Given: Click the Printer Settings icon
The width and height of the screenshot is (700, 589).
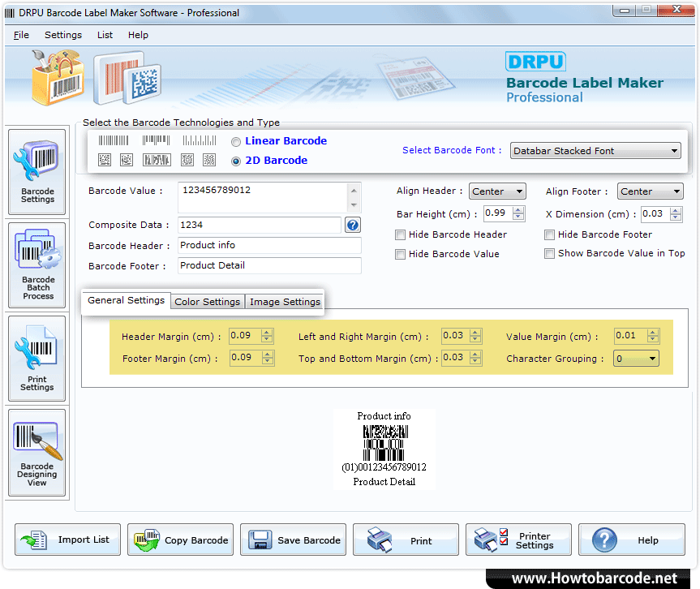Looking at the screenshot, I should point(491,539).
